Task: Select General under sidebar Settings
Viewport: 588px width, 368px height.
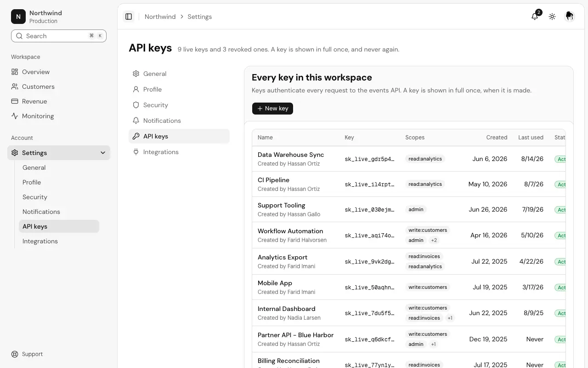Action: tap(59, 167)
